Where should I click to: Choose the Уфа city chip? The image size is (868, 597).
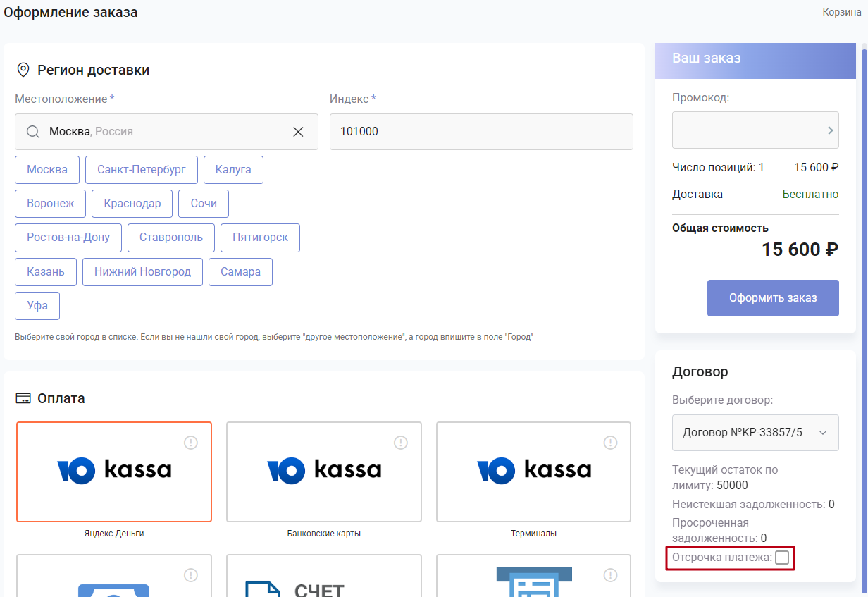pos(37,306)
